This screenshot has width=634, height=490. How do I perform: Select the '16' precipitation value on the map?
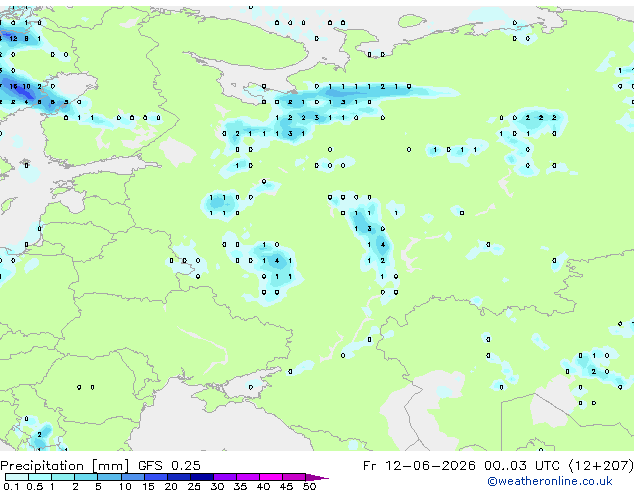tap(13, 86)
